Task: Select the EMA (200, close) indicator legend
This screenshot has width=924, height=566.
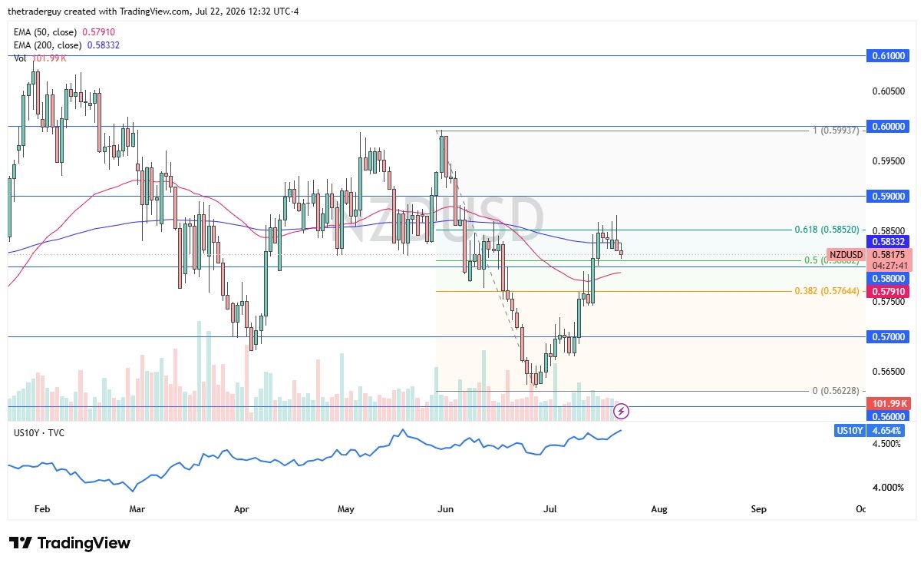Action: (68, 45)
